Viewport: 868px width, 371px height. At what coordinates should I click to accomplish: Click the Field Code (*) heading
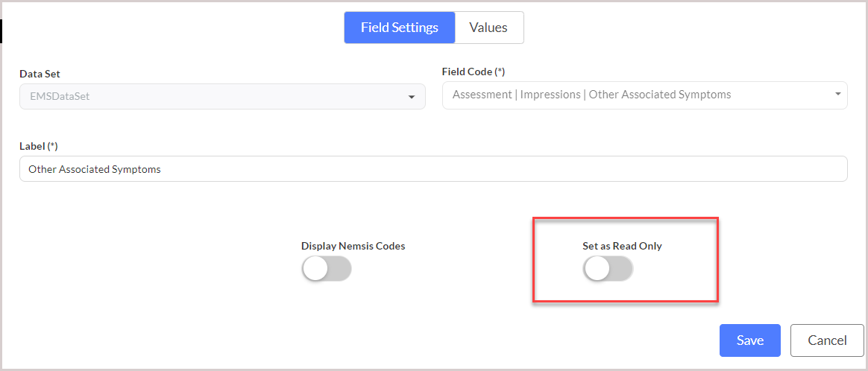[474, 72]
